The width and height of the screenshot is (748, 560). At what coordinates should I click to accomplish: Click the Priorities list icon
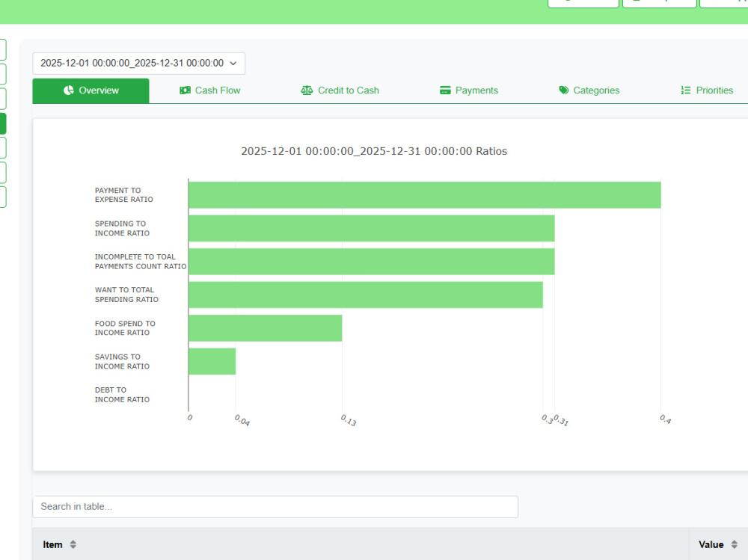685,90
